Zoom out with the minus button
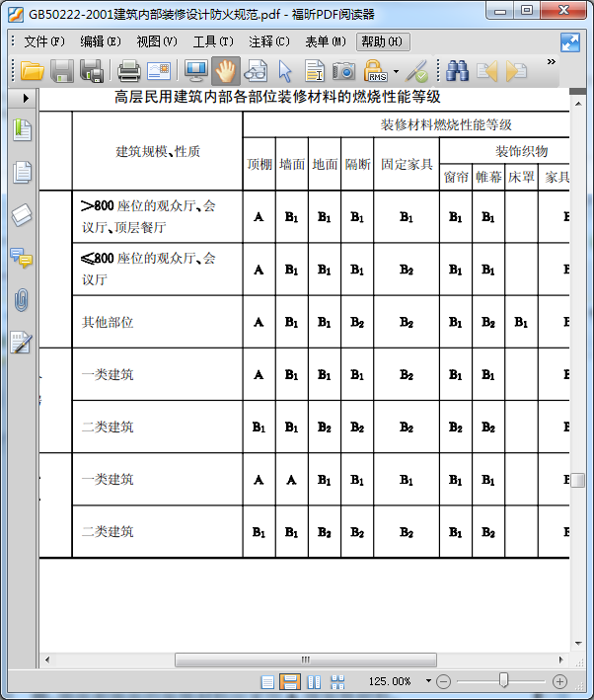The height and width of the screenshot is (700, 594). point(444,681)
